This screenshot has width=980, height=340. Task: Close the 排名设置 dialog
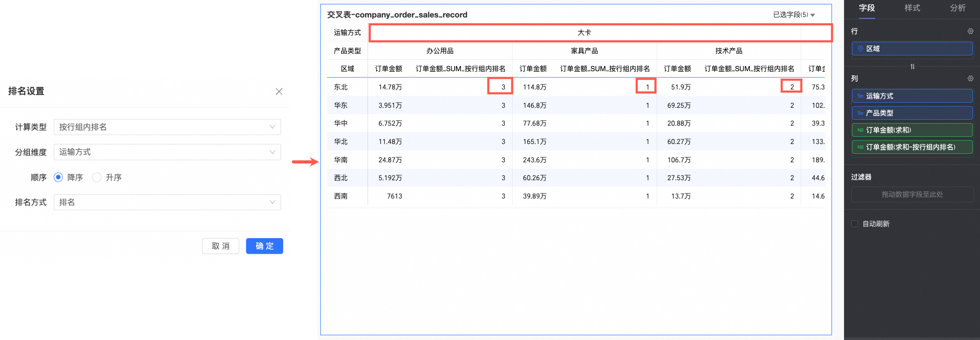point(279,92)
